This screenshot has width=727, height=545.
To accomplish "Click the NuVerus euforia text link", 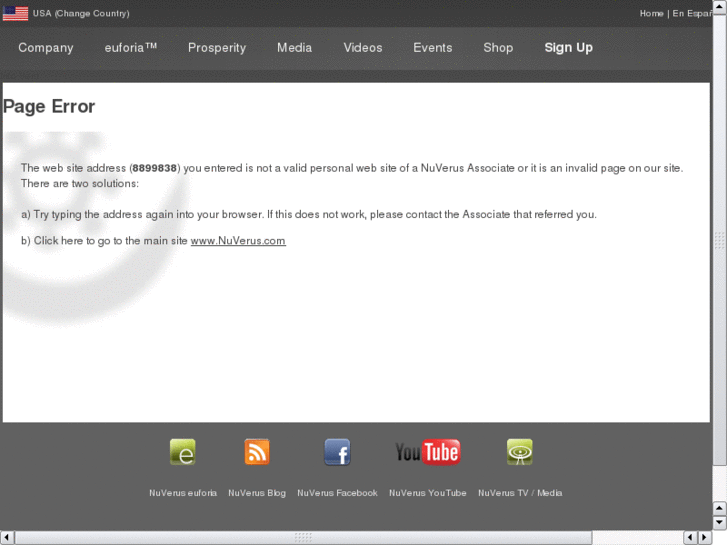I will pyautogui.click(x=183, y=493).
